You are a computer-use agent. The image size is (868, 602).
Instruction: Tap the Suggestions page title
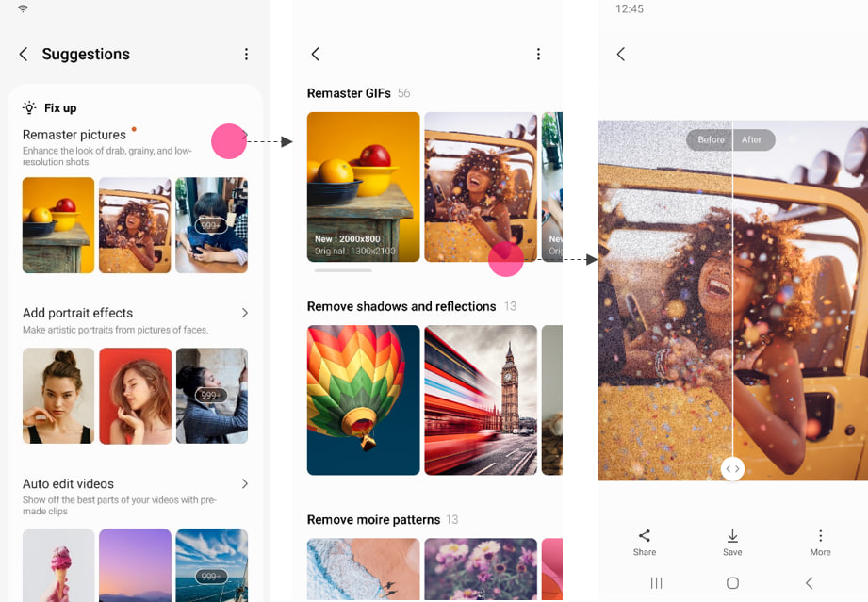point(86,54)
